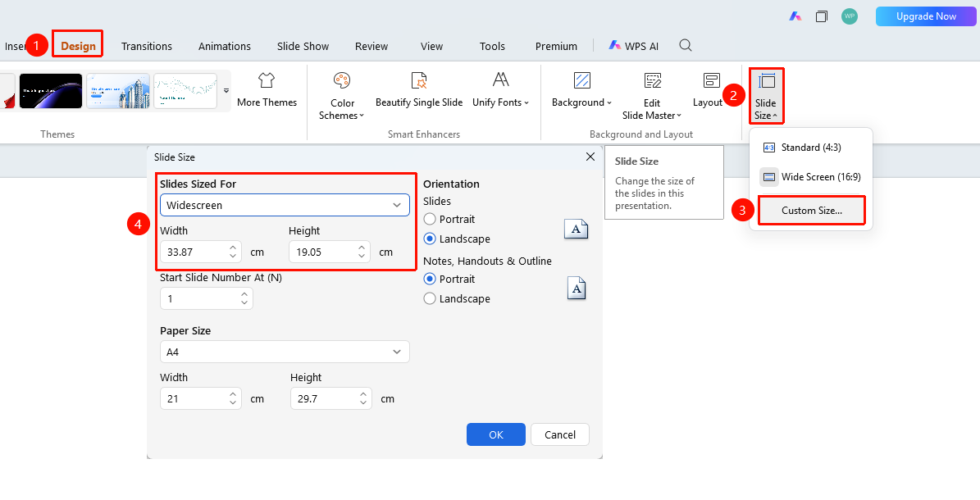980x500 pixels.
Task: Click Start Slide Number field
Action: pyautogui.click(x=206, y=298)
